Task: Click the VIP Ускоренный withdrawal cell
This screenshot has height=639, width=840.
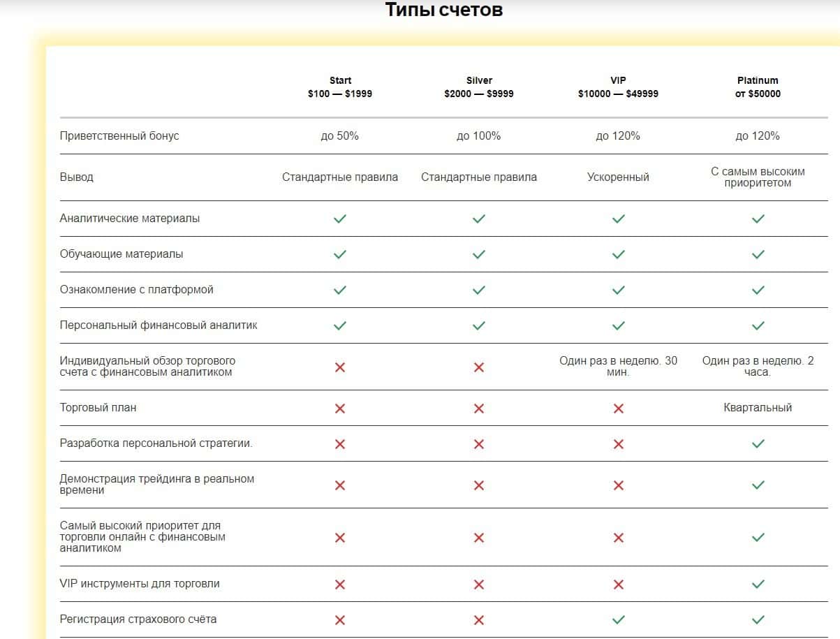Action: point(618,177)
